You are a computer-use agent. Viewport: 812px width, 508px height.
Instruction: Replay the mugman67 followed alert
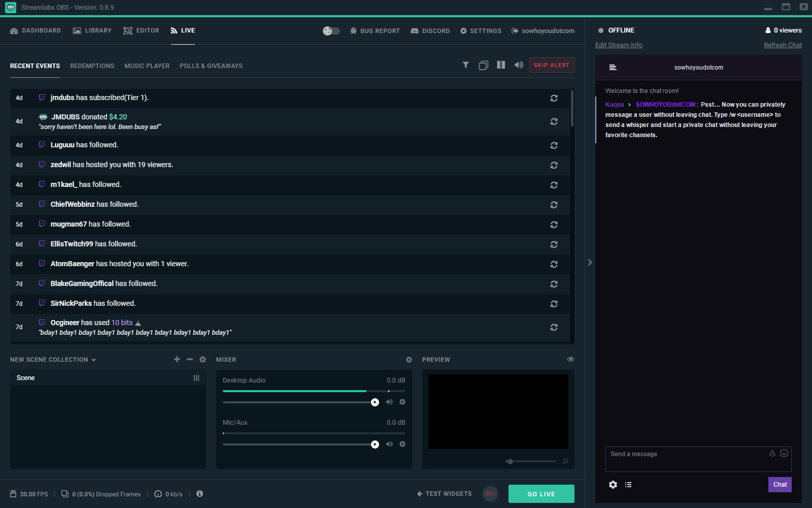click(554, 225)
